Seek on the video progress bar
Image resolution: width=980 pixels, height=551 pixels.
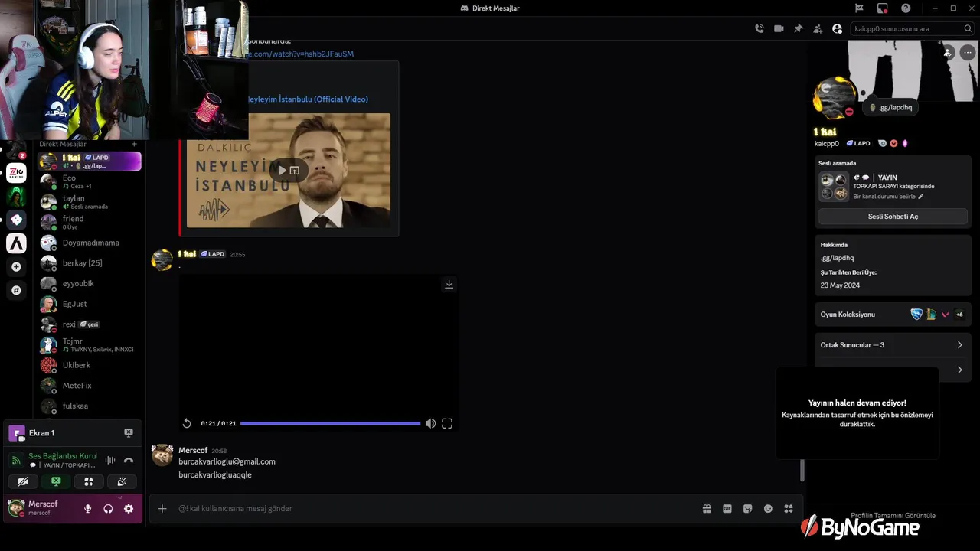point(330,423)
